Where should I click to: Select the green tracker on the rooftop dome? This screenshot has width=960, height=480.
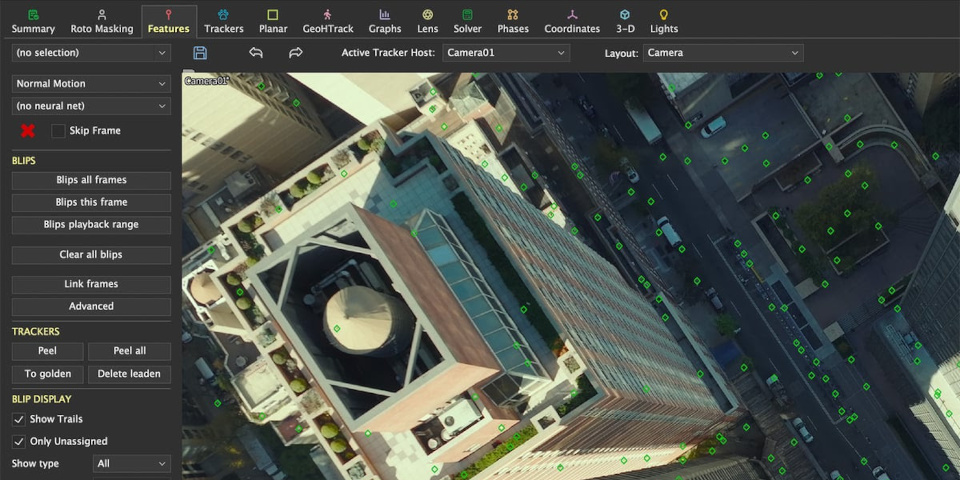pos(337,328)
